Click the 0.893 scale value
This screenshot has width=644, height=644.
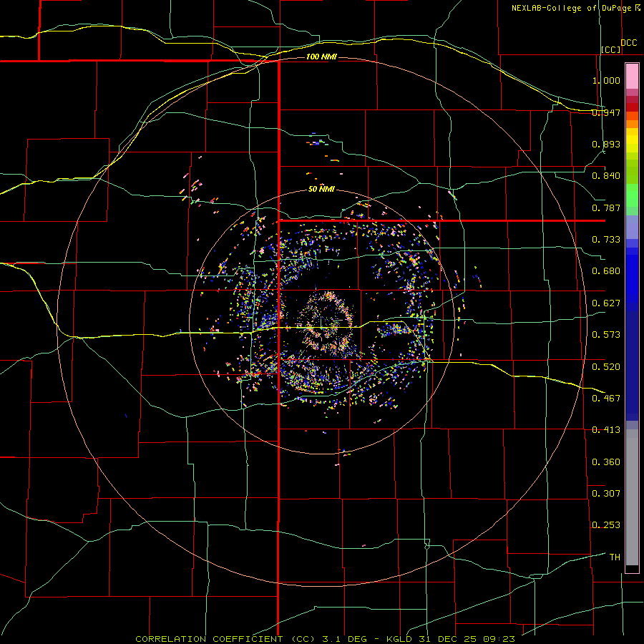606,144
